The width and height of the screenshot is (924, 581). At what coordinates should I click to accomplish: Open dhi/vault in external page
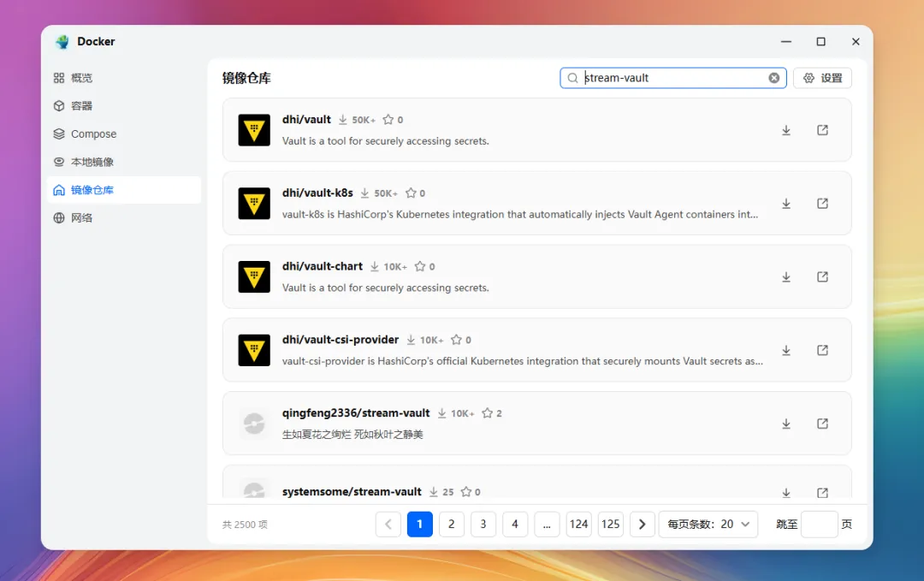[x=823, y=130]
